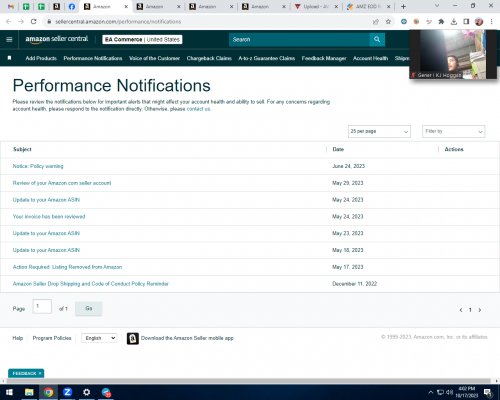The width and height of the screenshot is (500, 400).
Task: Open the Seller Central hamburger menu
Action: tap(9, 39)
